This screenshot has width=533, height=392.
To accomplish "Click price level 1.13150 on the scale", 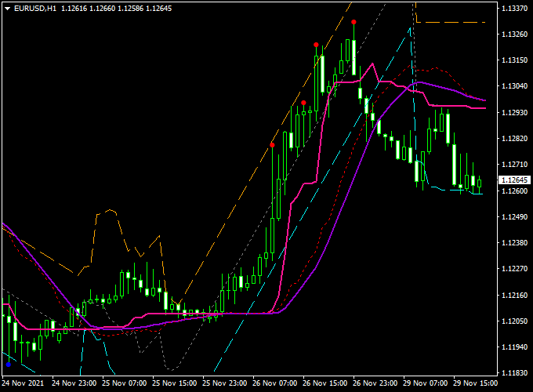I will (x=515, y=60).
